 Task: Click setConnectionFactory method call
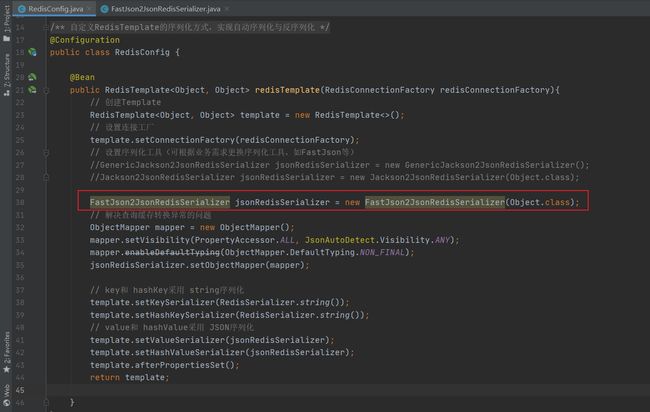pyautogui.click(x=185, y=140)
